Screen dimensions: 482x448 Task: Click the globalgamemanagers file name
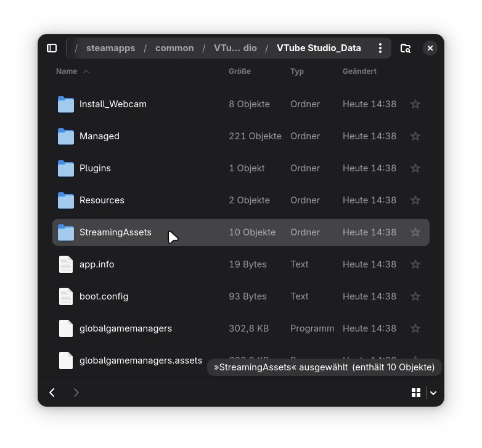126,328
